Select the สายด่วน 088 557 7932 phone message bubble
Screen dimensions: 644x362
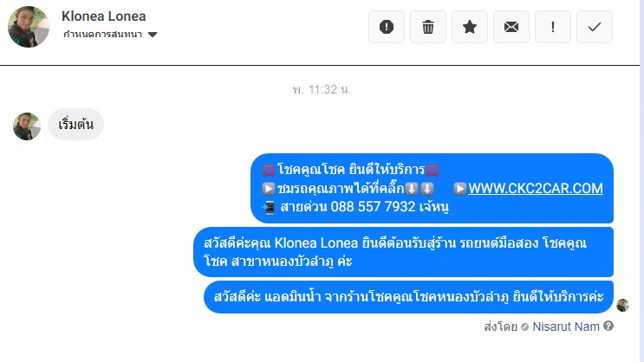432,189
